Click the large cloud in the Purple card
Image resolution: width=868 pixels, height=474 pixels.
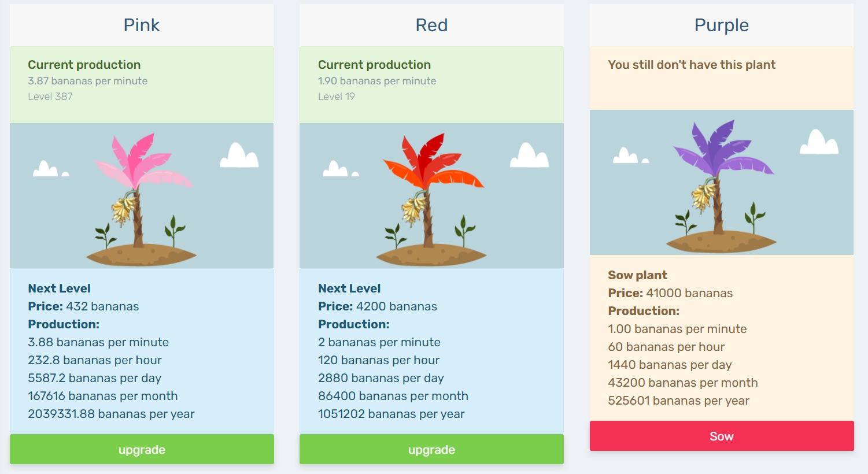click(x=819, y=142)
